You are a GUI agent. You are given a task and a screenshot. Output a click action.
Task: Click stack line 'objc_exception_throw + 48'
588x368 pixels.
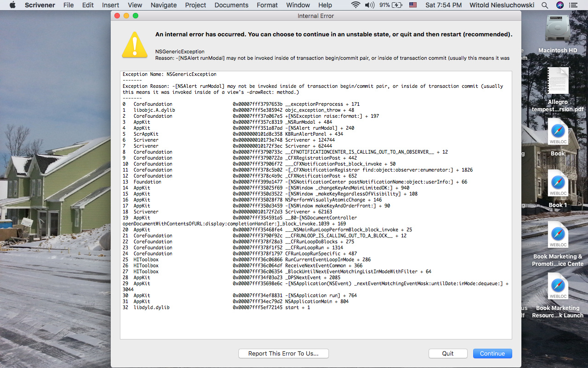click(x=320, y=110)
